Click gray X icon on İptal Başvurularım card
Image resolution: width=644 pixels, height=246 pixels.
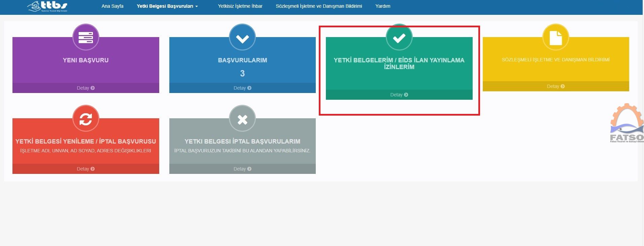pos(242,119)
